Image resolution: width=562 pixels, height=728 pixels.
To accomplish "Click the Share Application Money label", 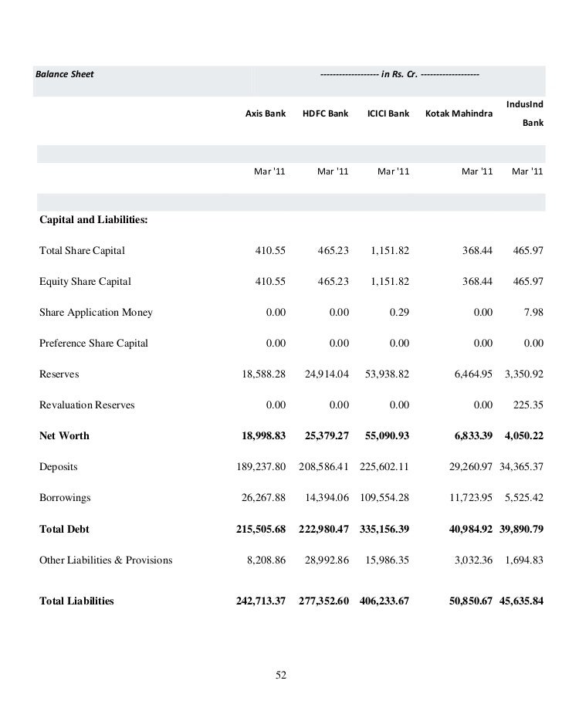I will 96,313.
